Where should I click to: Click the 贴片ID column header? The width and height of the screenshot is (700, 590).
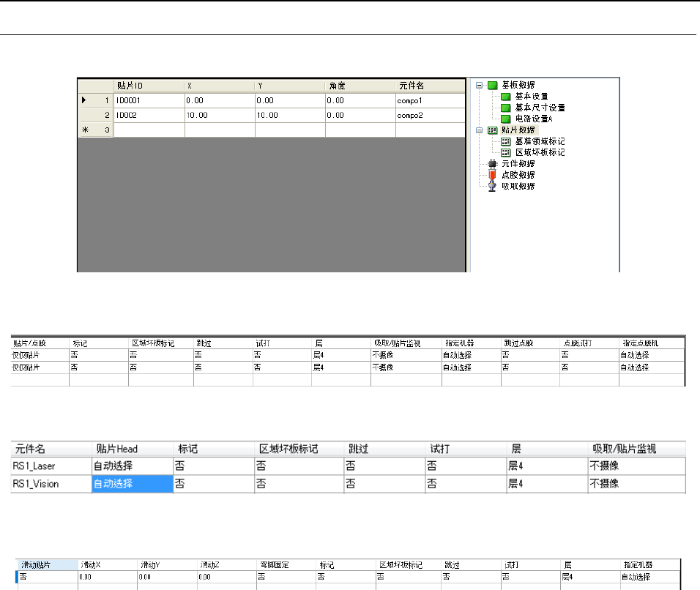pos(149,86)
